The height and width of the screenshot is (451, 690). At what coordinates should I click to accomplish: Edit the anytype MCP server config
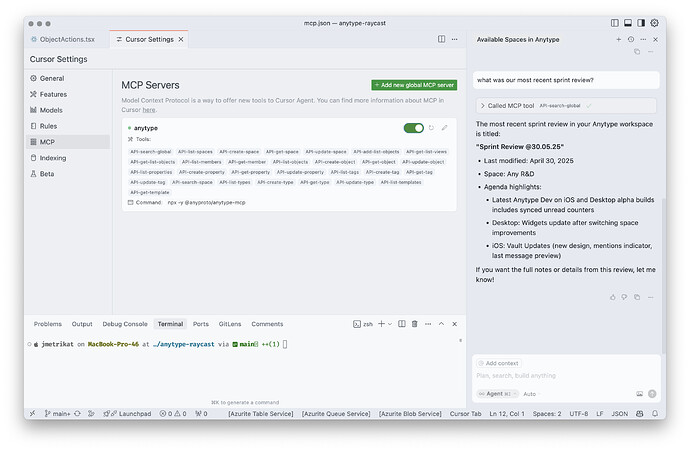[x=444, y=128]
